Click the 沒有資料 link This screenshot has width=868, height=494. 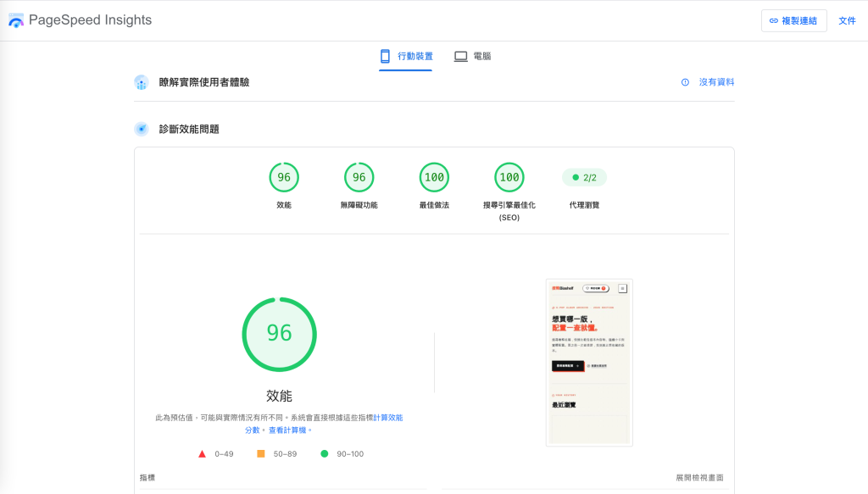(716, 82)
